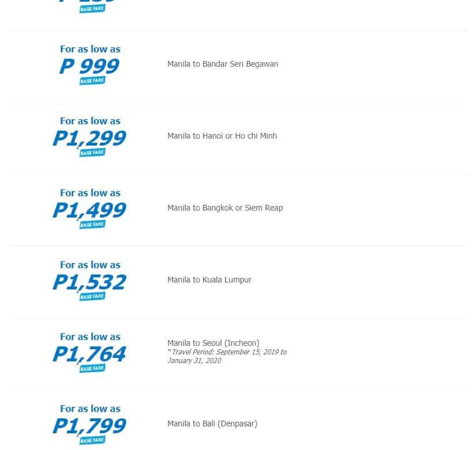The height and width of the screenshot is (450, 476).
Task: Click "For as low as" above P1,532
Action: pos(90,265)
